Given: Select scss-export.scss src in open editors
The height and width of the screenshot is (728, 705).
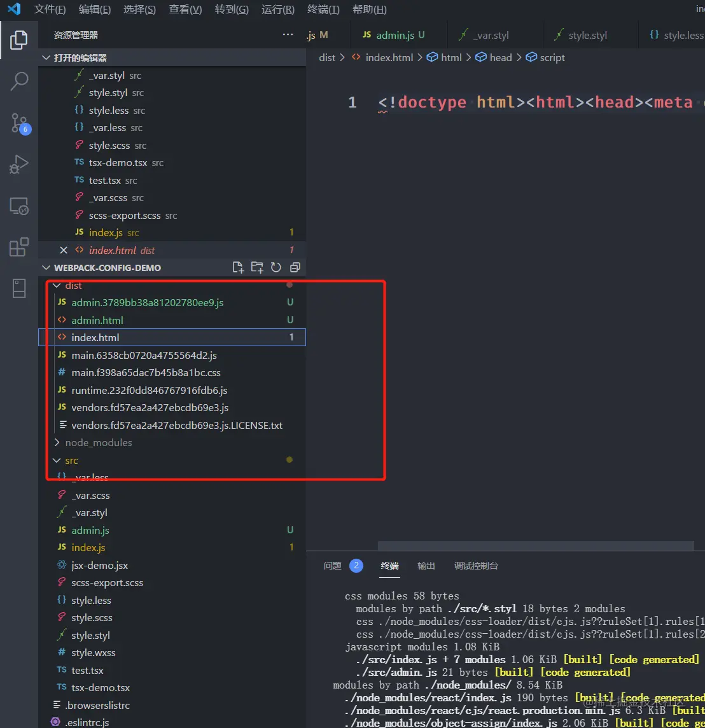Looking at the screenshot, I should tap(172, 216).
